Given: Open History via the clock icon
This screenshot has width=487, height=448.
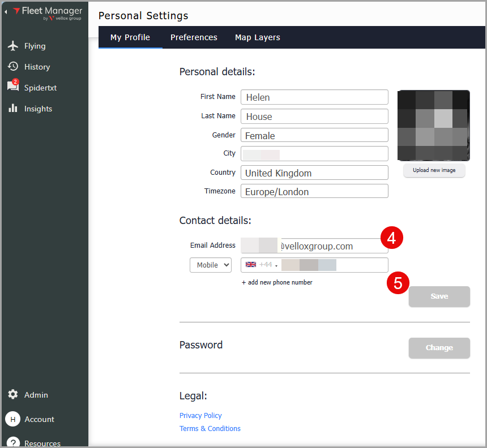Looking at the screenshot, I should (13, 67).
